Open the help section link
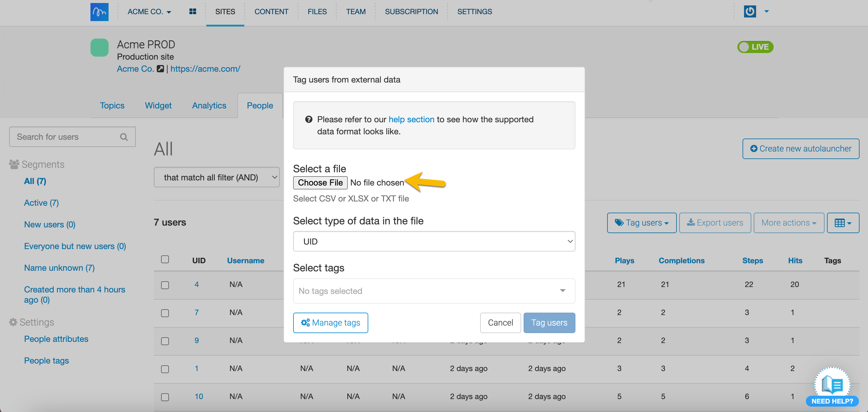868x412 pixels. [x=411, y=120]
